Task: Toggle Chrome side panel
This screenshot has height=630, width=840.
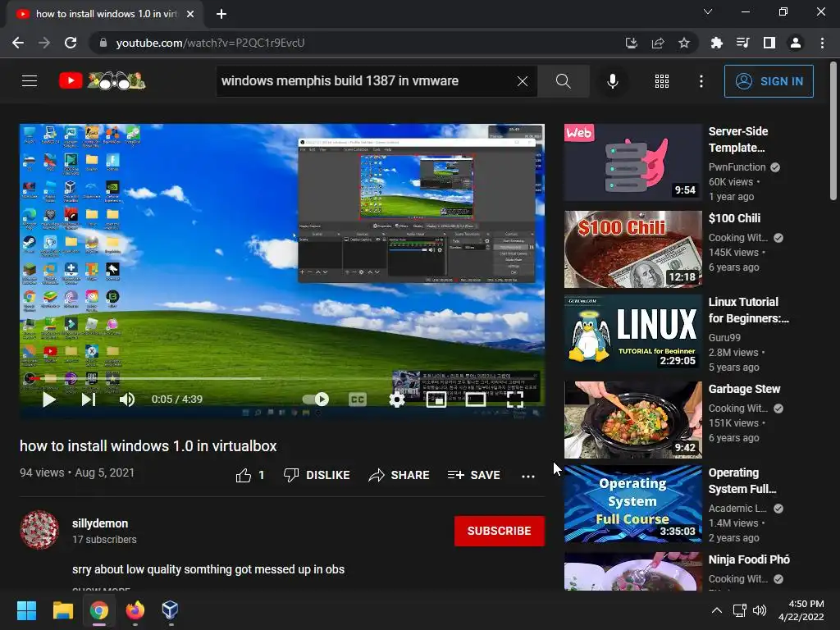Action: [769, 43]
